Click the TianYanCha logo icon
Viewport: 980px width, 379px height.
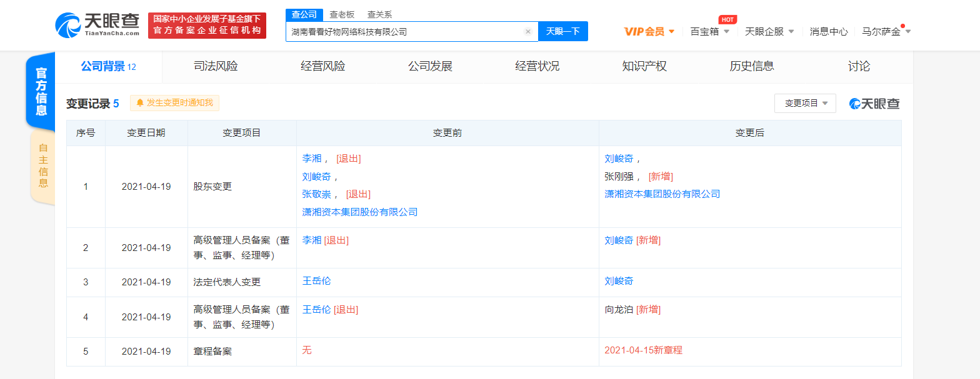67,26
